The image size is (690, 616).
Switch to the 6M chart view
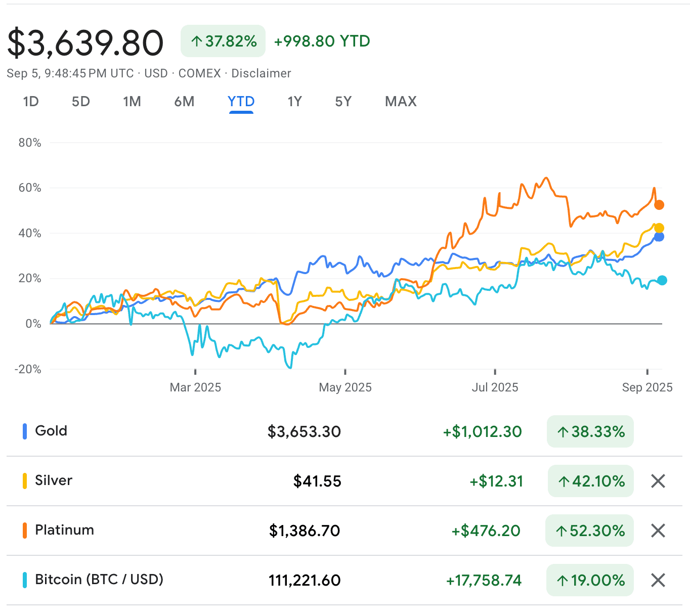pyautogui.click(x=184, y=102)
